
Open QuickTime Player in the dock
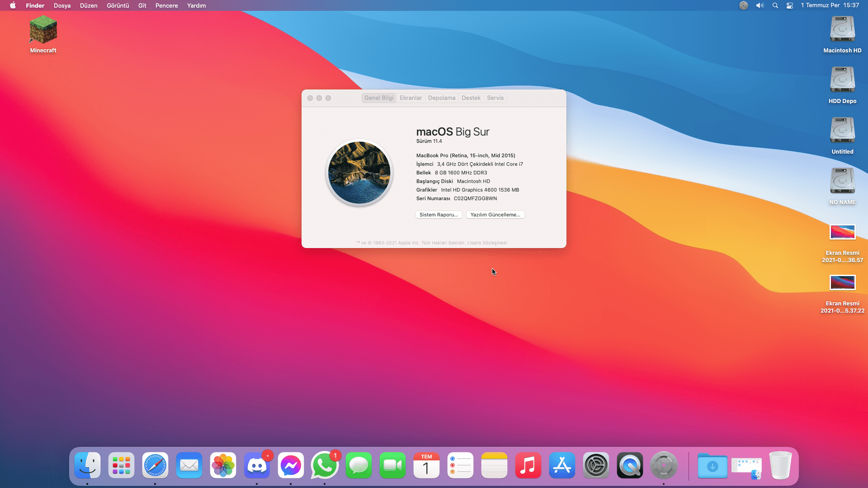coord(630,465)
